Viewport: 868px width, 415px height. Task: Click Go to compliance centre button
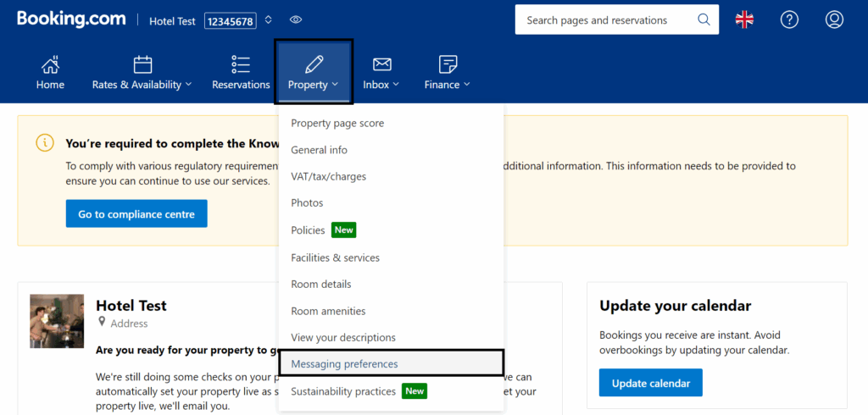(x=136, y=213)
